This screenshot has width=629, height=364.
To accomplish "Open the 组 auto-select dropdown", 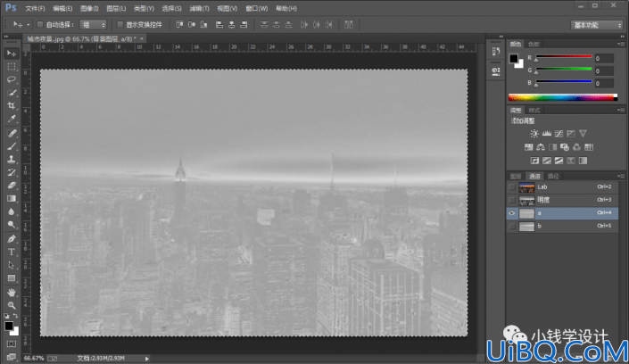I will [x=93, y=25].
